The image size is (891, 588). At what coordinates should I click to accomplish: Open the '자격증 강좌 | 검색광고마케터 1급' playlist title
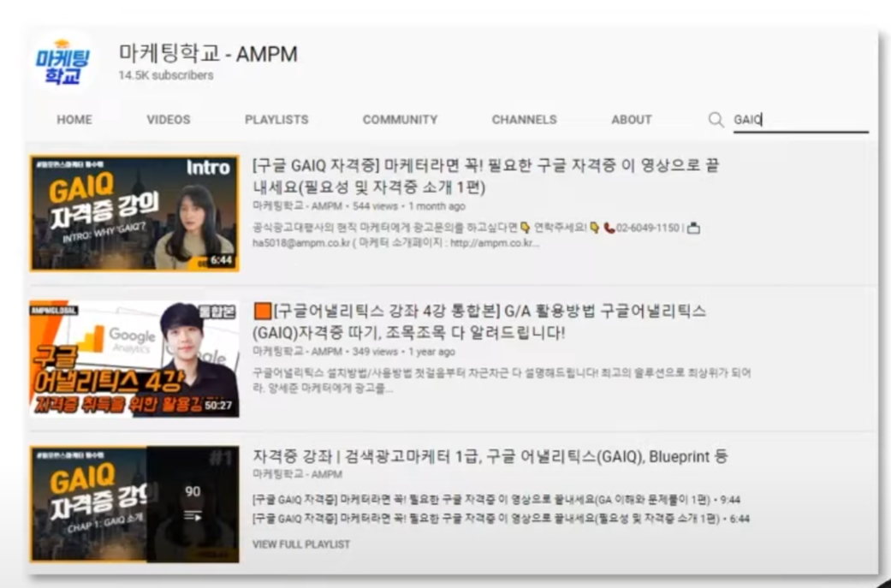490,456
